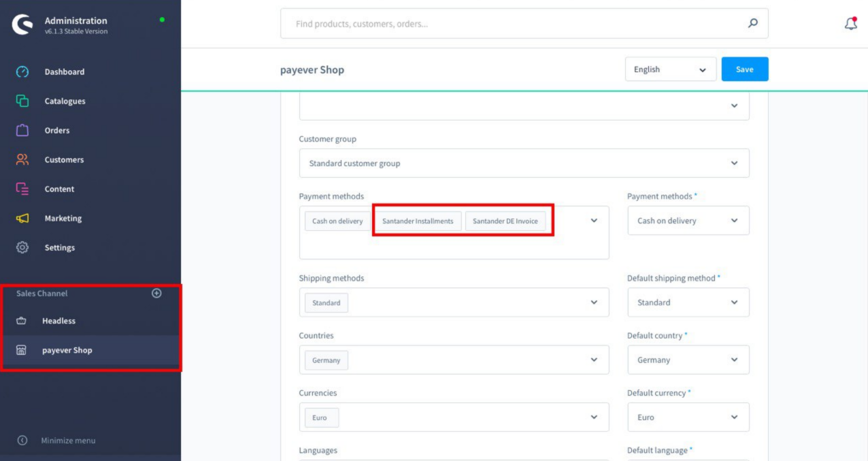The width and height of the screenshot is (868, 461).
Task: Click the Minimize menu arrow icon
Action: coord(22,441)
